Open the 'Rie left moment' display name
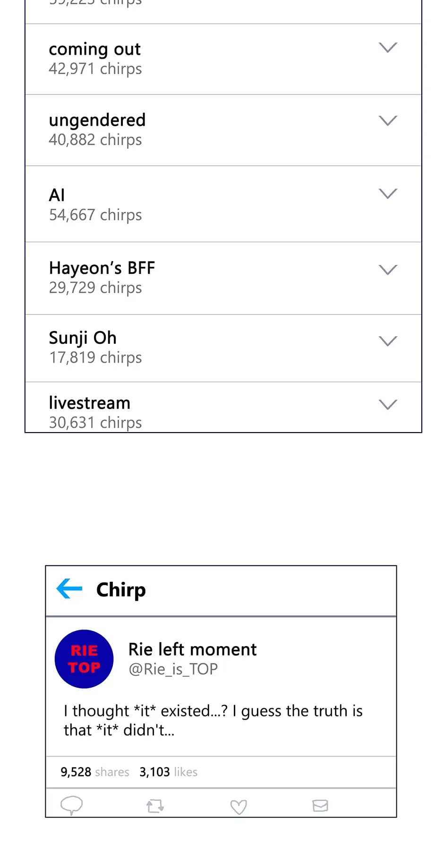This screenshot has height=868, width=444. (192, 649)
